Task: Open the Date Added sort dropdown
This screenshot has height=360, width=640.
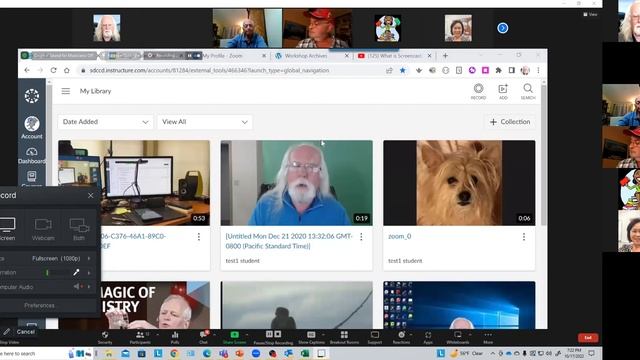Action: [x=105, y=122]
